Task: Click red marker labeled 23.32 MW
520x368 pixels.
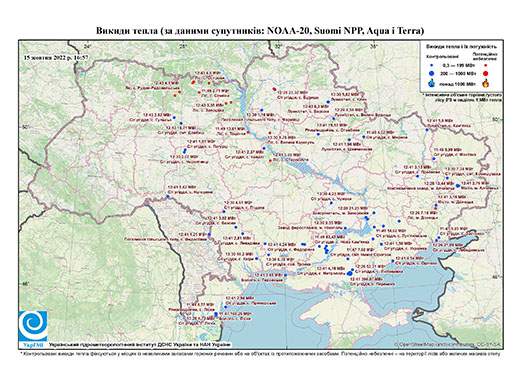Action: pos(274,89)
